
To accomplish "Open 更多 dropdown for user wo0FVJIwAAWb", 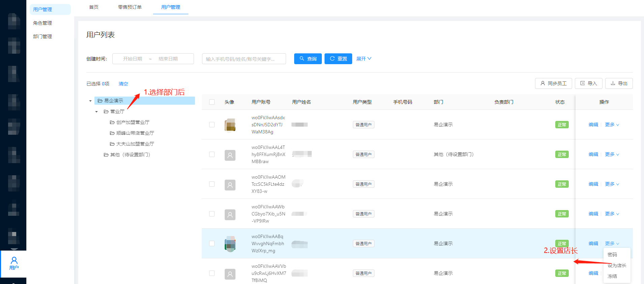I will tap(612, 214).
